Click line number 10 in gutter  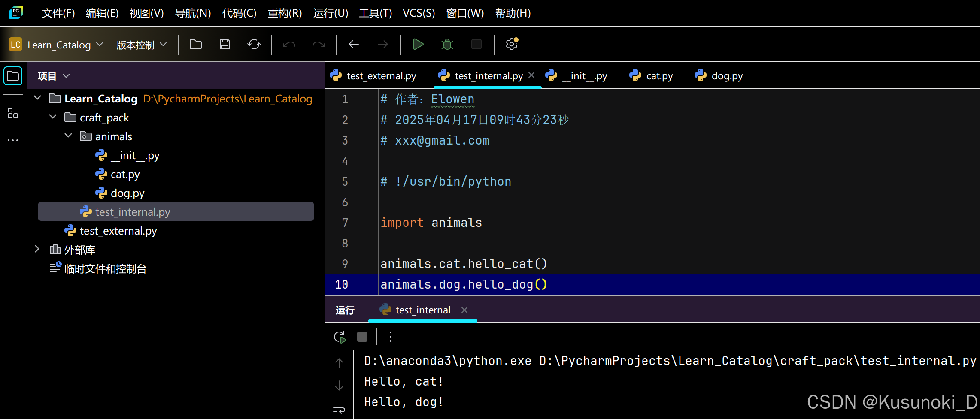(x=341, y=284)
